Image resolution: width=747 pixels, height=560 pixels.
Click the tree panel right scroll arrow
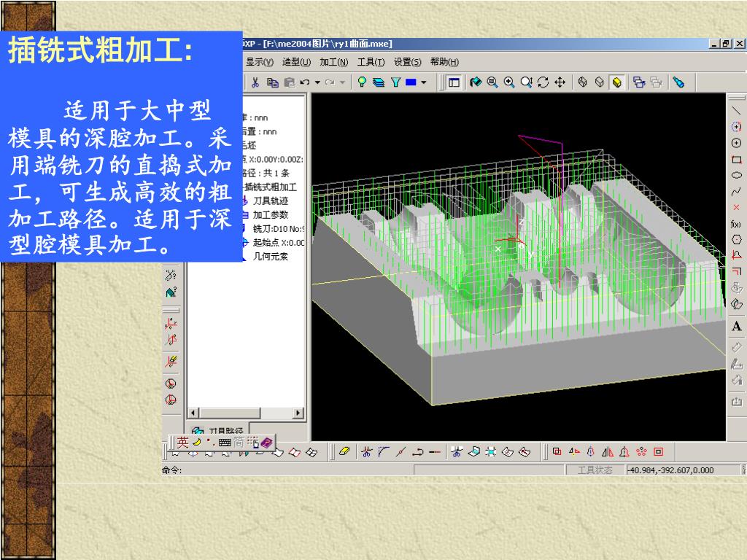[x=298, y=413]
